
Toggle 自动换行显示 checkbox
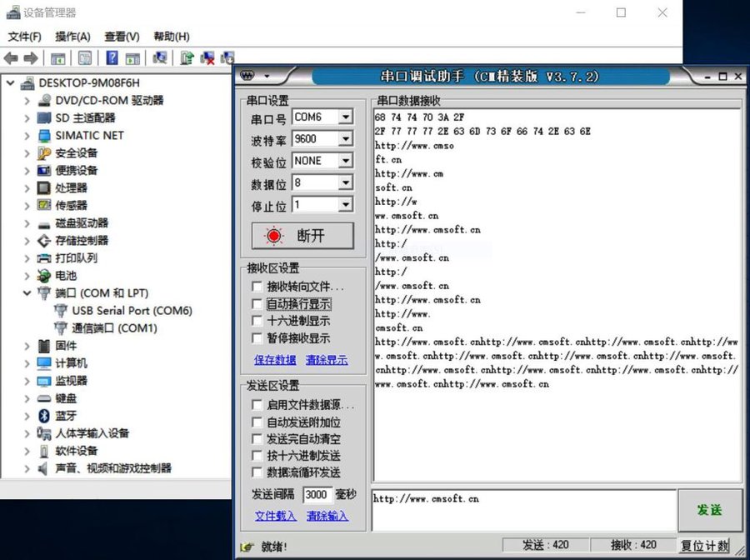coord(257,303)
